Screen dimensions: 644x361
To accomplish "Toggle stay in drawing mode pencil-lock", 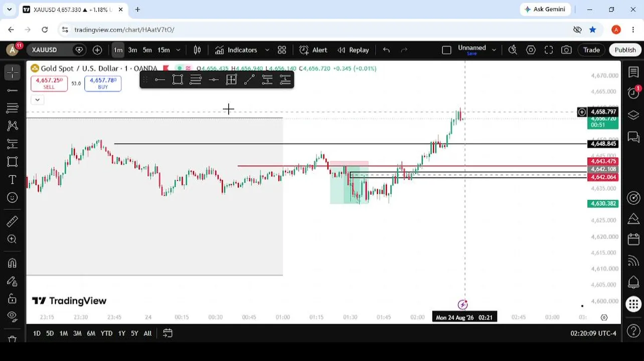I will [x=13, y=281].
